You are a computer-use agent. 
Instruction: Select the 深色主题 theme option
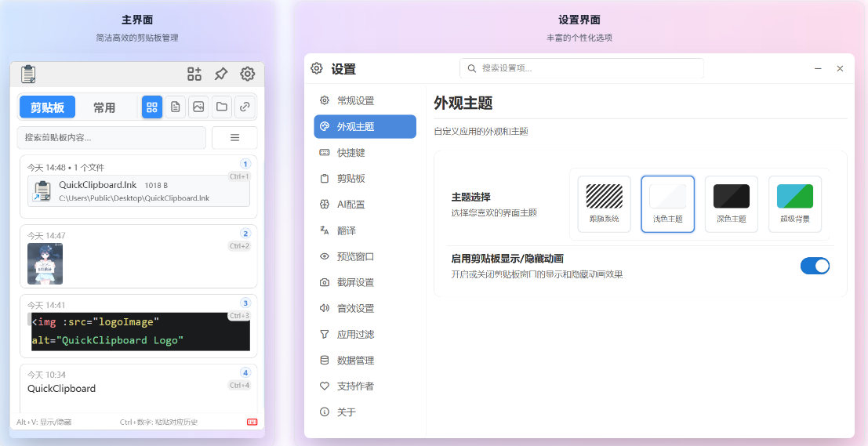click(731, 204)
